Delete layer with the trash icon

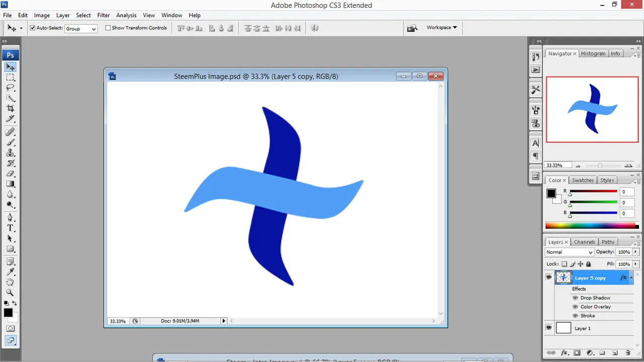(628, 353)
